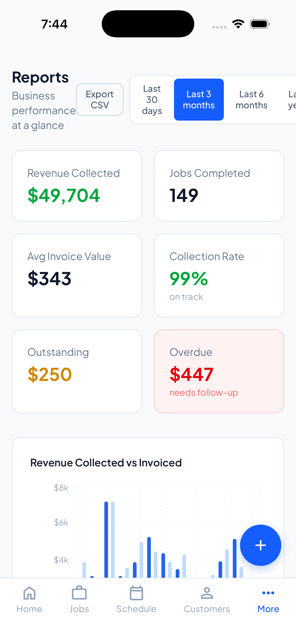Open the Outstanding $250 card

pyautogui.click(x=77, y=371)
